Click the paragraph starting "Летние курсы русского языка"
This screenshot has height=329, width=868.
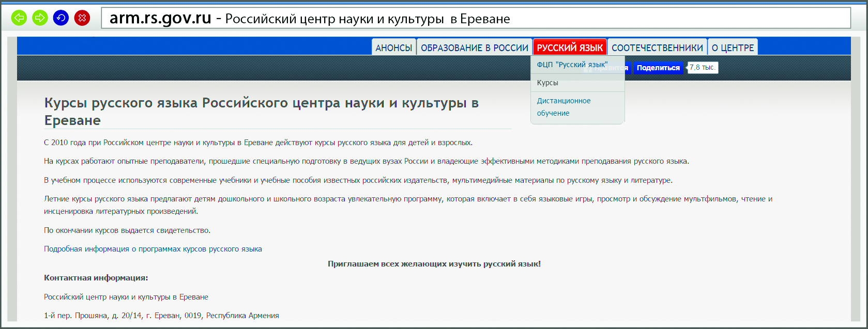(408, 205)
